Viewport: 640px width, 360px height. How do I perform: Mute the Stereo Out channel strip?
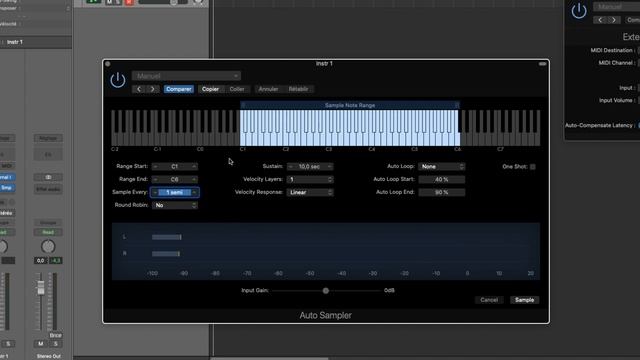[40, 344]
